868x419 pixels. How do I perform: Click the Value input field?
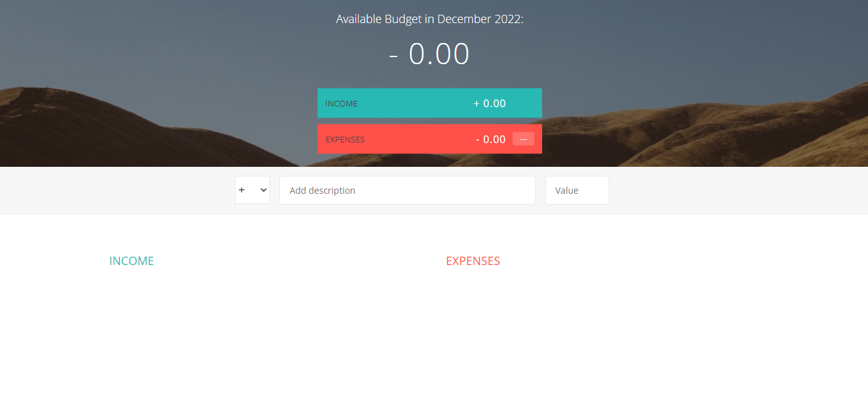tap(576, 190)
